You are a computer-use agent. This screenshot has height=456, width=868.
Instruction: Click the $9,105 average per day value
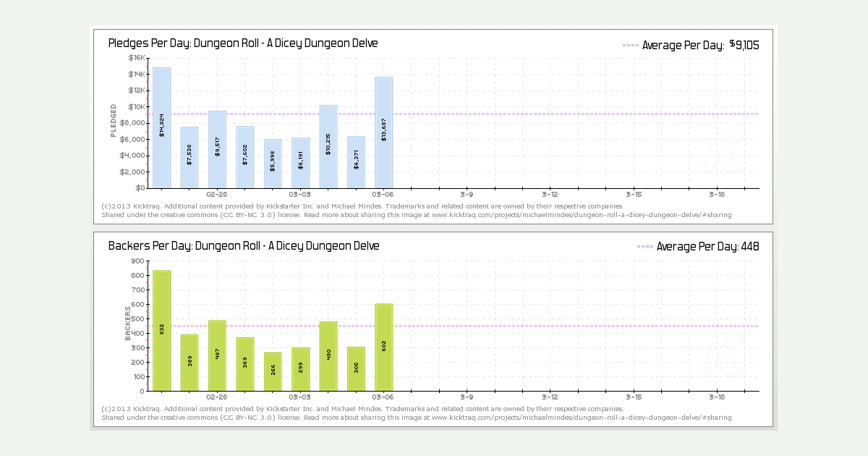pyautogui.click(x=744, y=45)
